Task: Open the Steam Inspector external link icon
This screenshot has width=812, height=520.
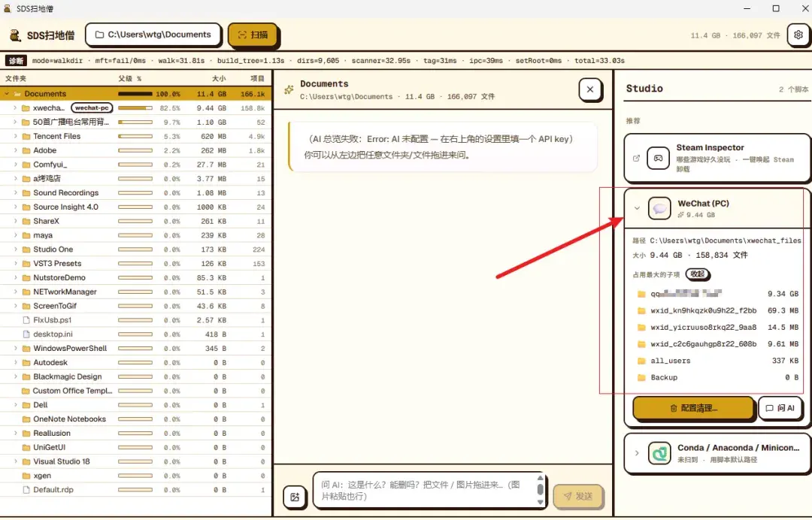Action: [636, 159]
